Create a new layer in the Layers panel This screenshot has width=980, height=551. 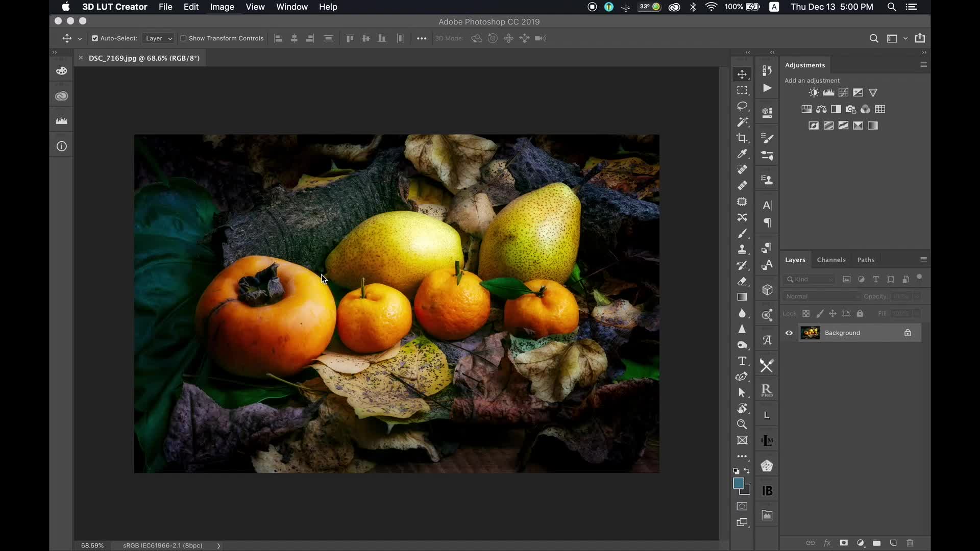click(894, 543)
